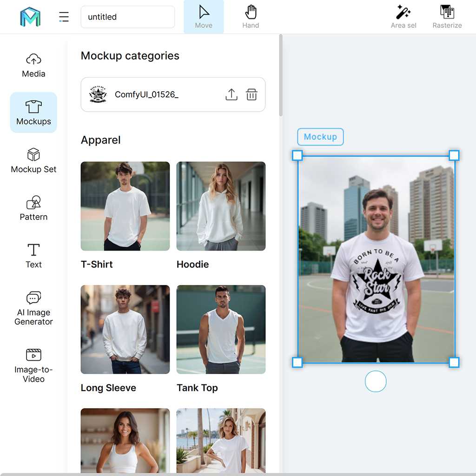Select the woman in white tee by palms thumbnail
This screenshot has height=476, width=476.
click(221, 441)
